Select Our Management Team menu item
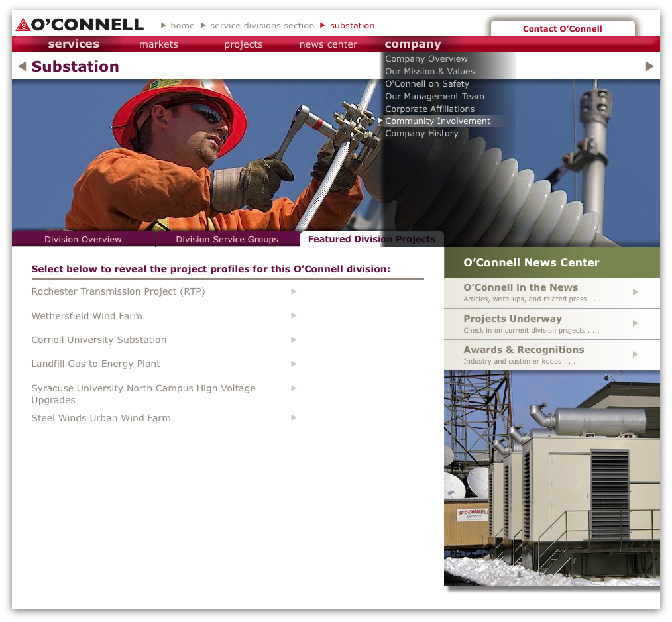Image resolution: width=672 pixels, height=622 pixels. [435, 97]
